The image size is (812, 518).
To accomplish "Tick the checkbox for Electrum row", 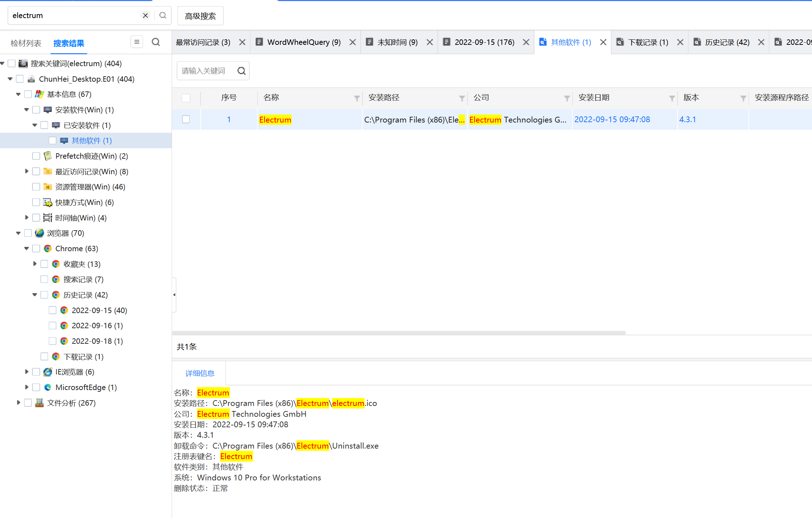I will point(186,119).
